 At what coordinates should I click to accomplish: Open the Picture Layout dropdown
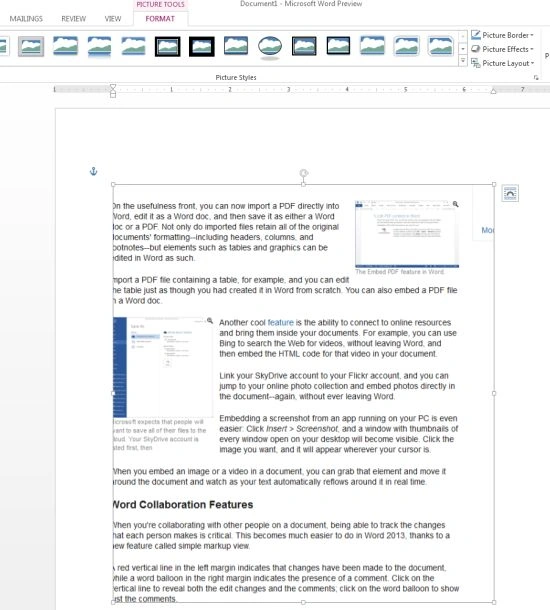tap(503, 63)
